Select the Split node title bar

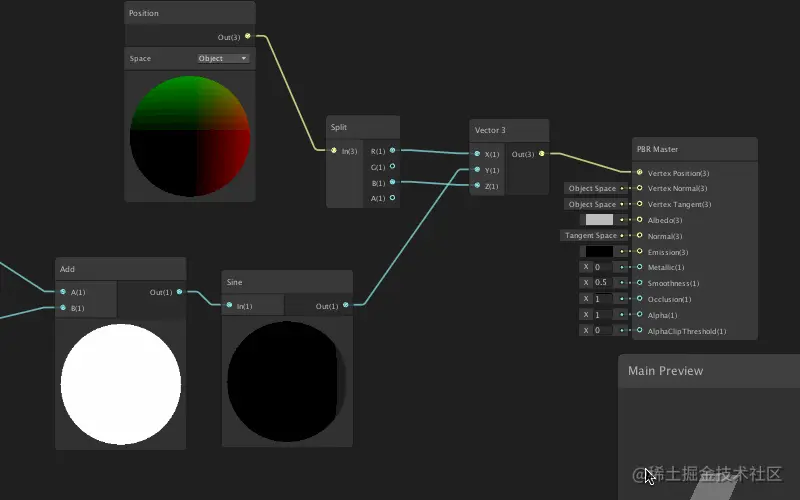click(x=363, y=128)
